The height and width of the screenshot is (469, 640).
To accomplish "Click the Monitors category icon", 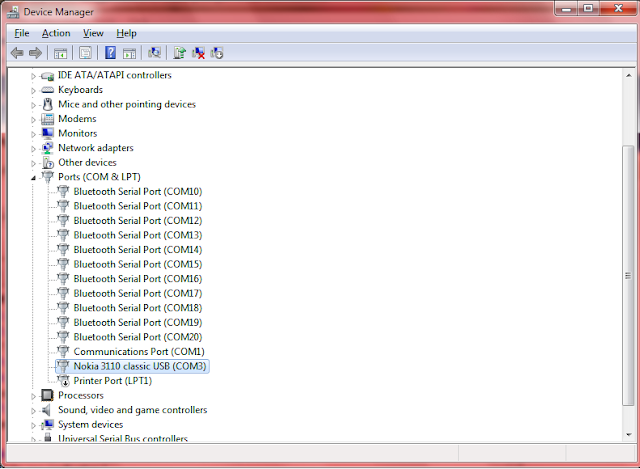I will 47,133.
